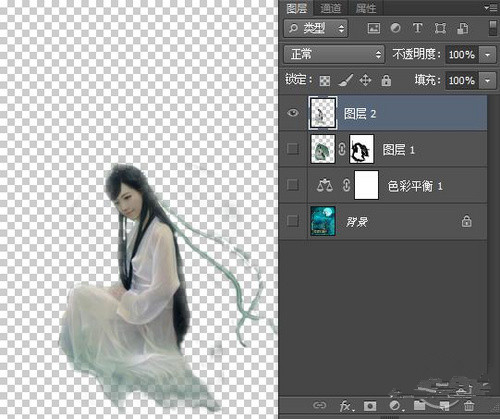Click the 不透明度 opacity value field

tap(462, 54)
